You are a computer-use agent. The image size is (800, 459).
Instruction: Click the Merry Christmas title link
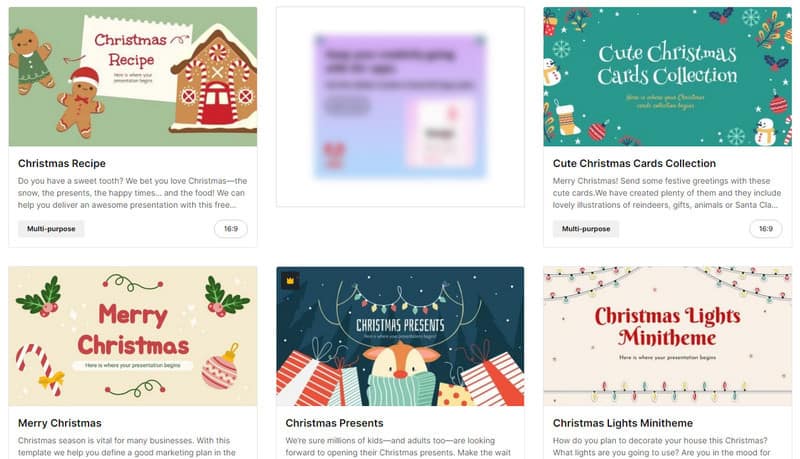point(60,423)
